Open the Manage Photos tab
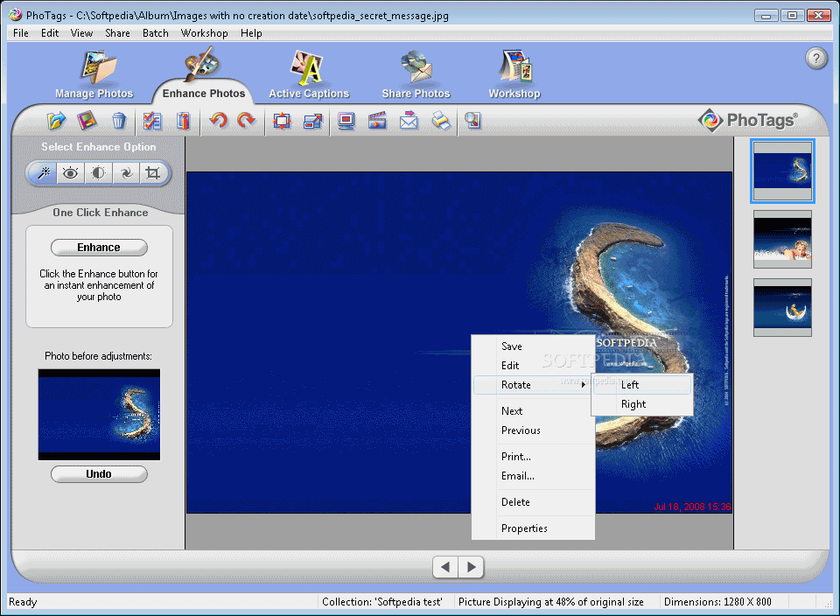The image size is (840, 616). [94, 75]
